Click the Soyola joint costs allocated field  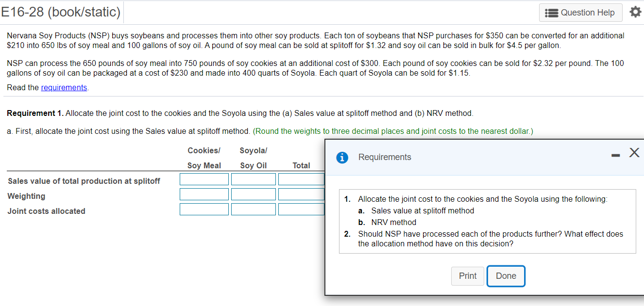[x=253, y=209]
